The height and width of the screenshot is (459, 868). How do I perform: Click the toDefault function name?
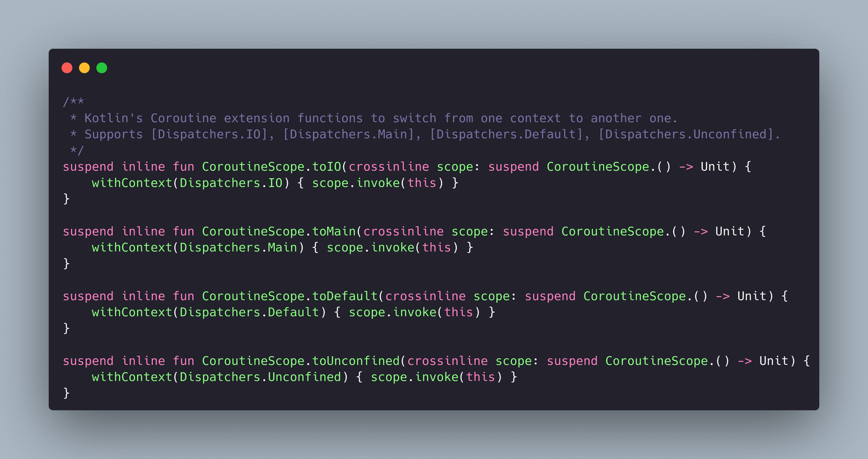(345, 296)
